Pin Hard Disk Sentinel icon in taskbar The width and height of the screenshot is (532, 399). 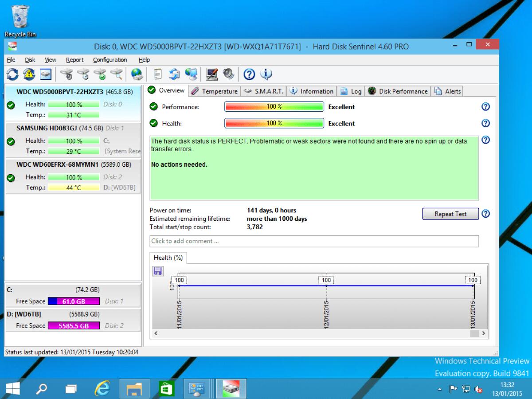coord(231,388)
